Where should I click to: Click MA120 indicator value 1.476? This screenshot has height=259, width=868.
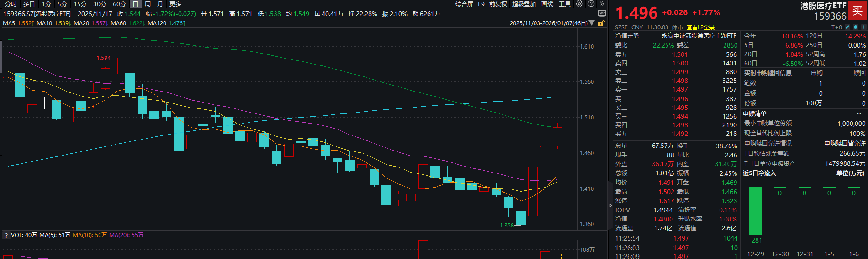[x=177, y=23]
